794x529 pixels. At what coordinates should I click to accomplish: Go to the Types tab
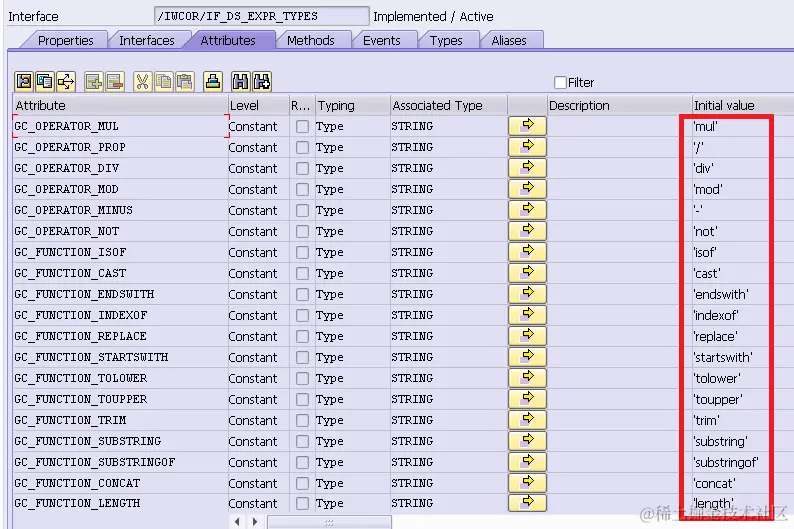pyautogui.click(x=446, y=40)
